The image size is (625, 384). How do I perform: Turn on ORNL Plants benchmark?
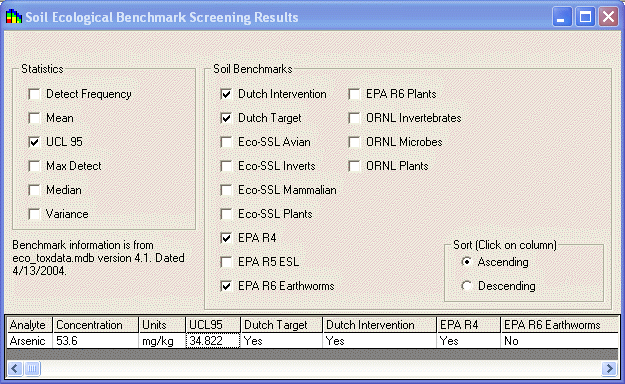[x=354, y=166]
